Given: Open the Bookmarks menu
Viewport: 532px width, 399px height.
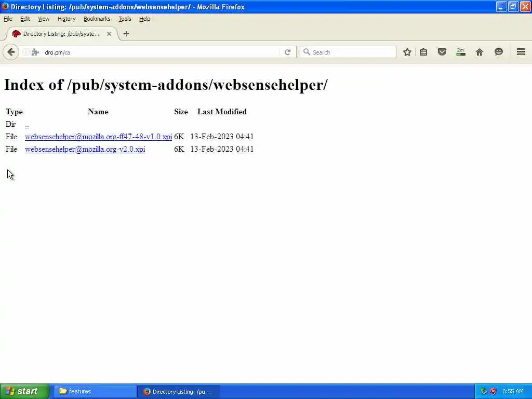Looking at the screenshot, I should 97,19.
